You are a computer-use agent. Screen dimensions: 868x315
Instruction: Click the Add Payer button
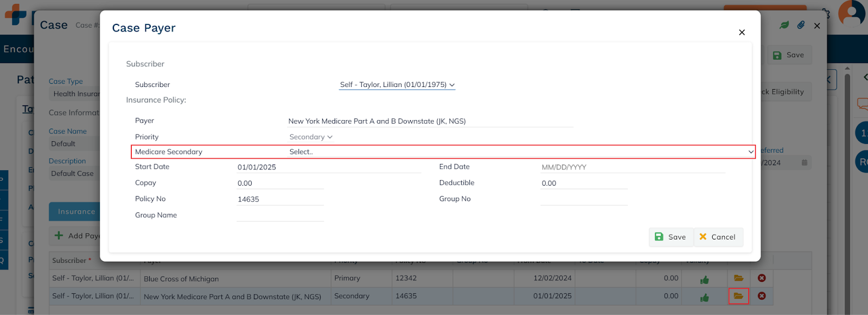click(x=77, y=236)
